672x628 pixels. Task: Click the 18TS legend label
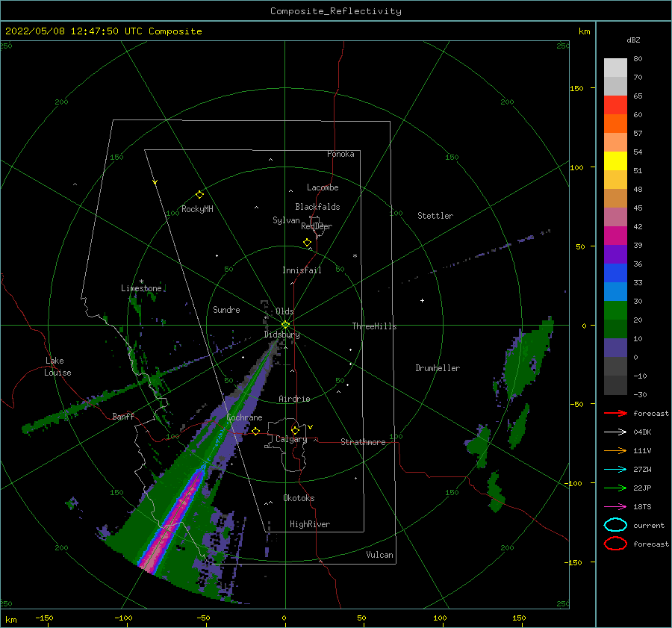pyautogui.click(x=642, y=507)
